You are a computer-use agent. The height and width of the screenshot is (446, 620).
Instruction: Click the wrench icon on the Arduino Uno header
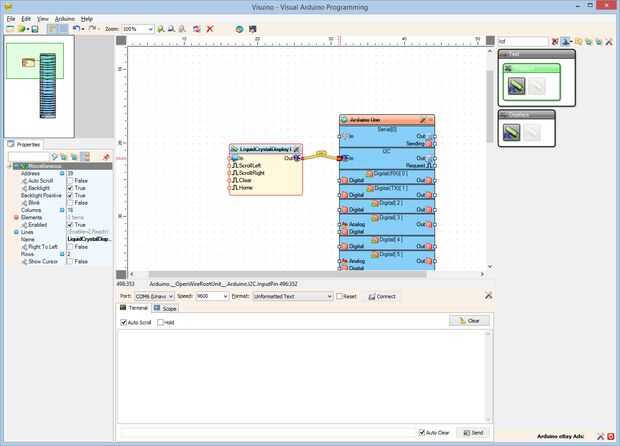(423, 119)
